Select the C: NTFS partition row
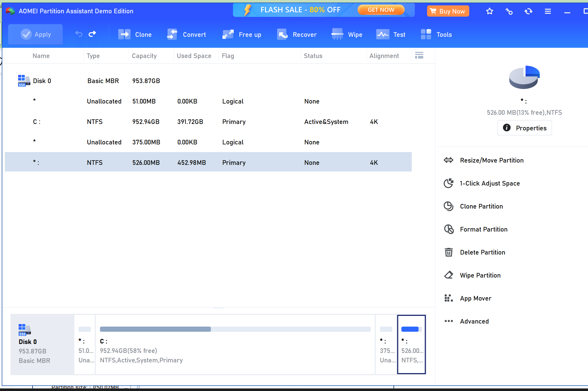This screenshot has width=588, height=391. coord(208,122)
